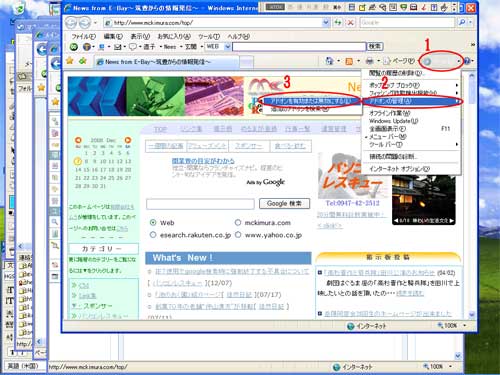Click the Add to Favorites icon

click(x=83, y=61)
